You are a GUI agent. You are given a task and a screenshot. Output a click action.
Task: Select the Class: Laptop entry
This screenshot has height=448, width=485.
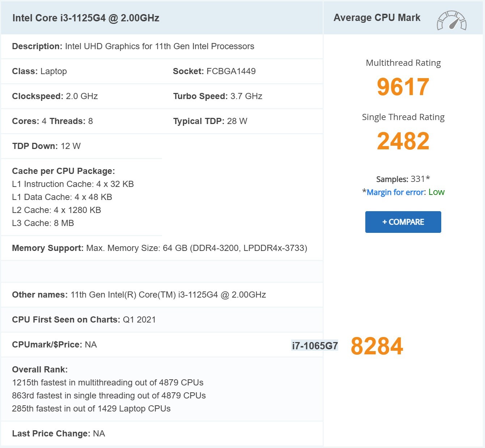coord(39,71)
